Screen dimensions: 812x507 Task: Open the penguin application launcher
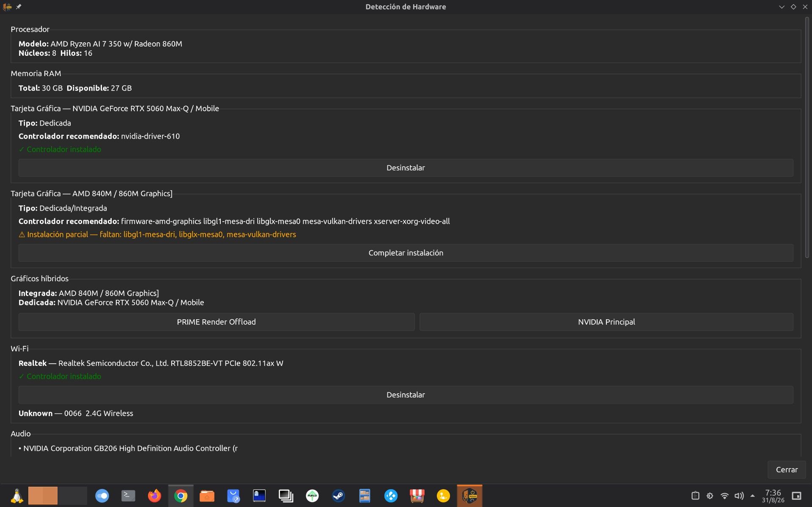tap(17, 496)
